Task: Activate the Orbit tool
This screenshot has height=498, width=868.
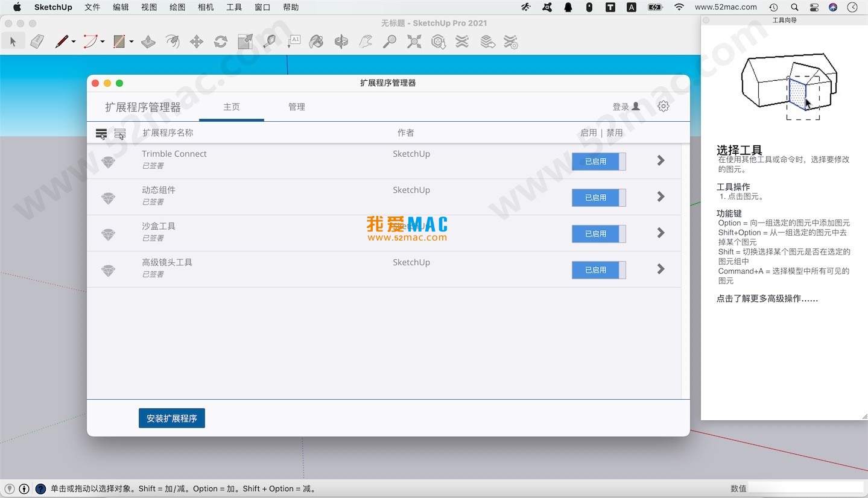Action: coord(341,42)
